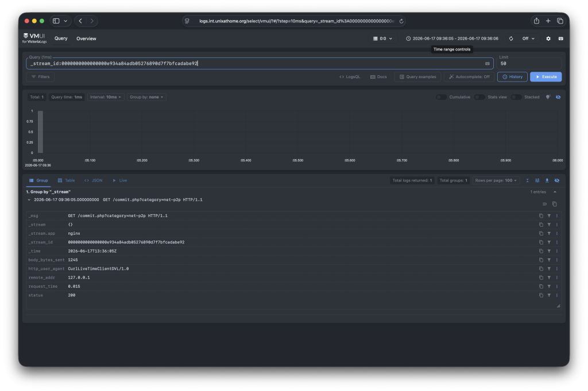The height and width of the screenshot is (391, 588).
Task: Switch to Table tab
Action: coord(67,181)
